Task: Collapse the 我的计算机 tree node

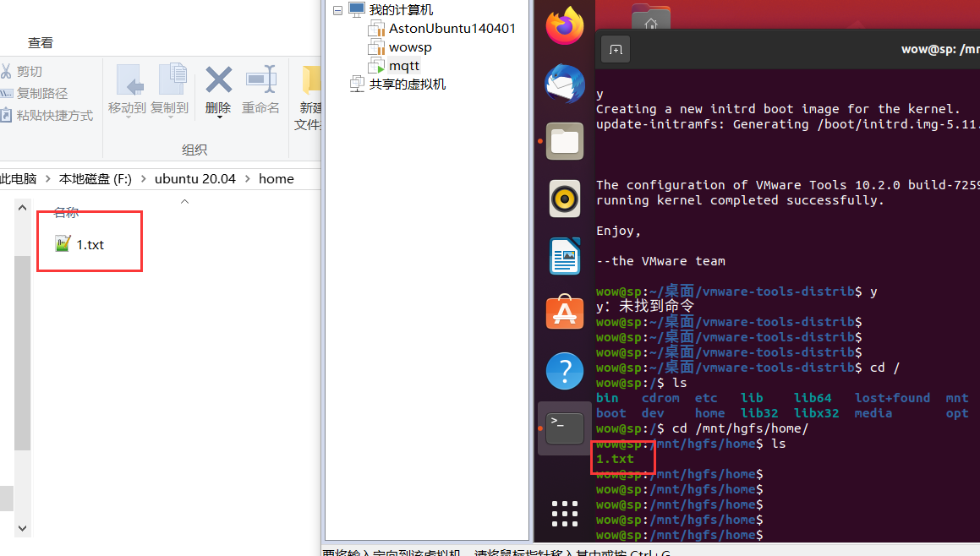Action: (337, 10)
